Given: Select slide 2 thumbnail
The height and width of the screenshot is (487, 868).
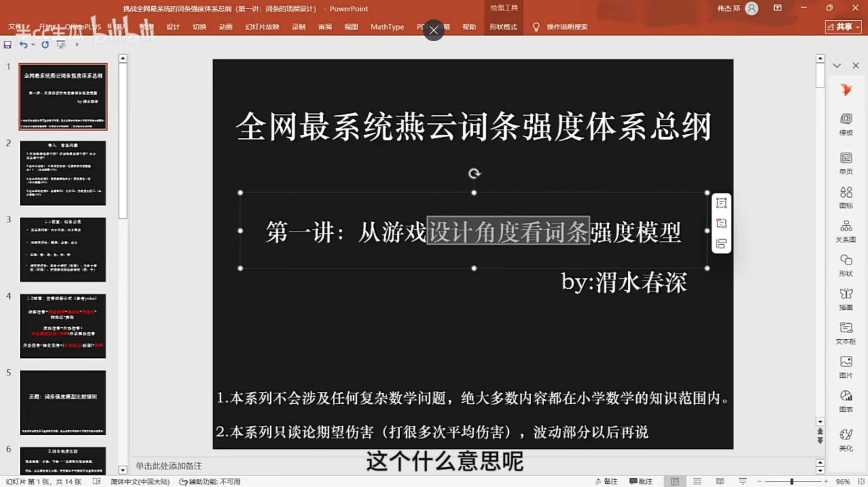Looking at the screenshot, I should (x=63, y=173).
